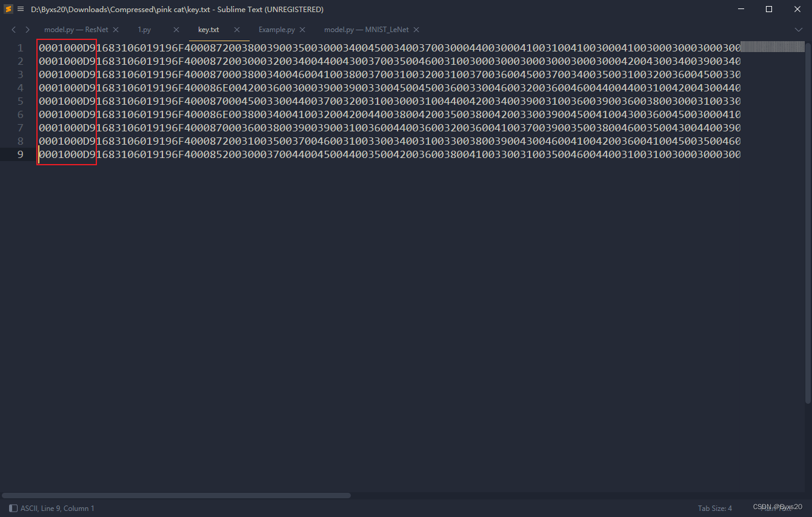This screenshot has width=812, height=517.
Task: Switch to the Example.py tab
Action: pos(277,30)
